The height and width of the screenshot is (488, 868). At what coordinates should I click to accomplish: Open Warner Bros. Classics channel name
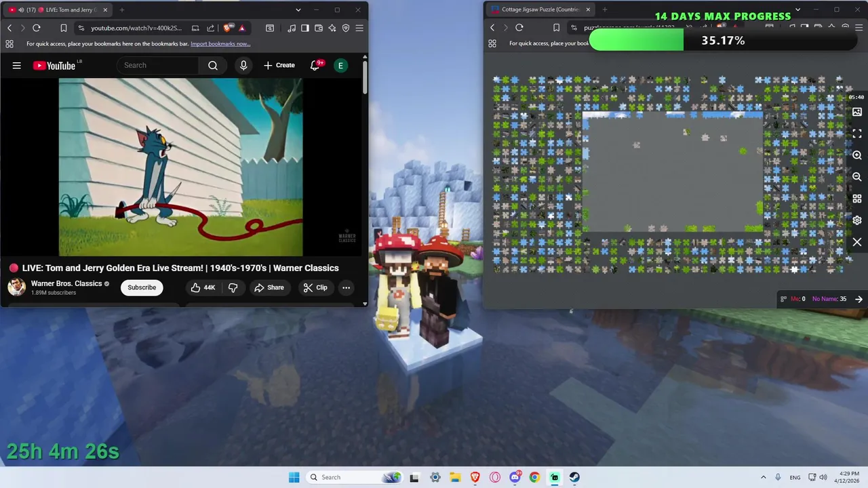click(x=66, y=283)
